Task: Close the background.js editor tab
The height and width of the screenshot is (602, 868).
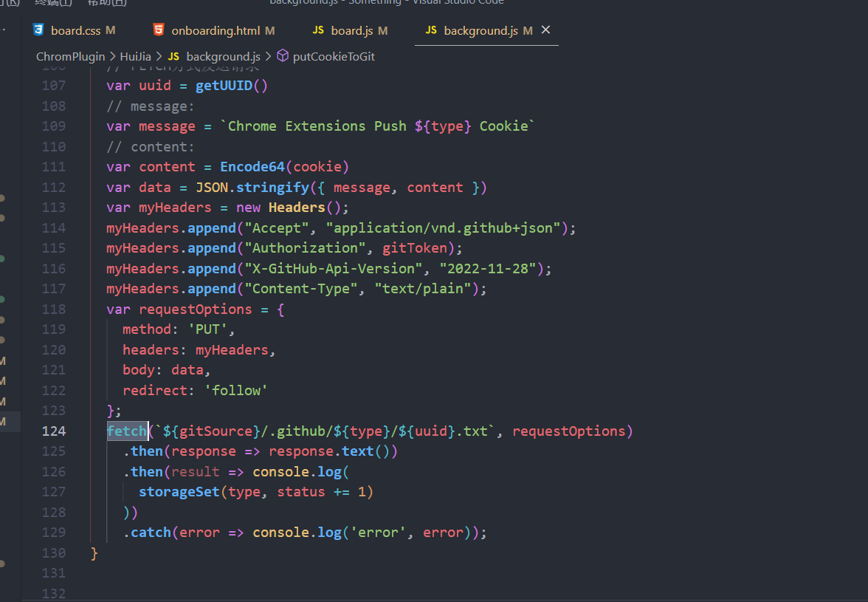Action: [545, 30]
